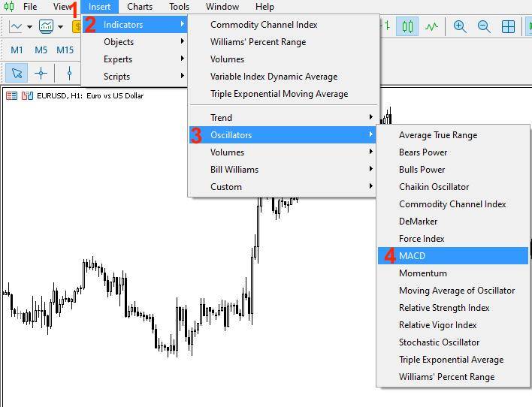Select Relative Vigor Index
The width and height of the screenshot is (532, 407).
(453, 325)
